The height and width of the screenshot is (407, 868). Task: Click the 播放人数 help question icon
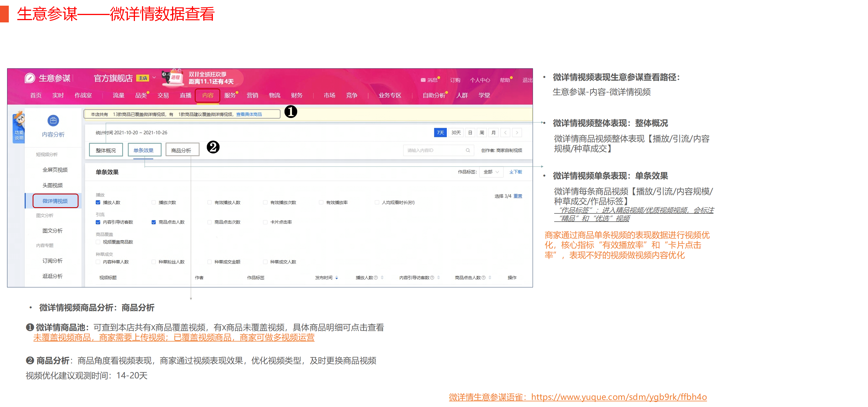[x=376, y=278]
